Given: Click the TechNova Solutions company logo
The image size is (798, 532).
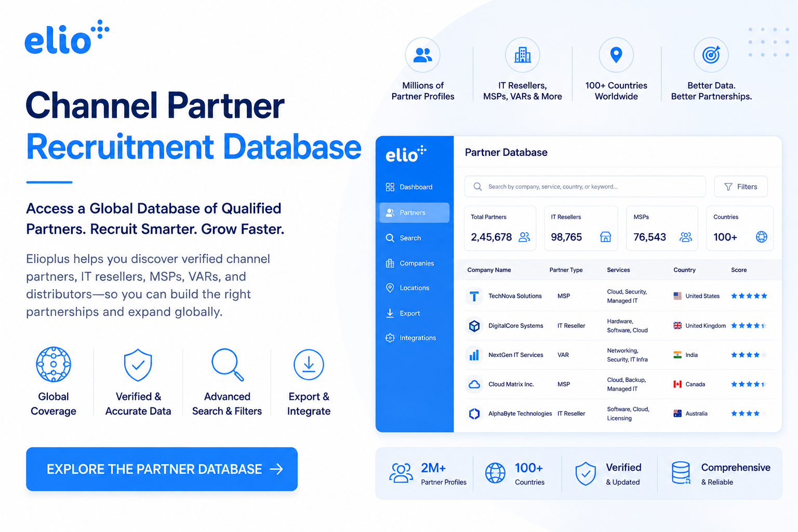Looking at the screenshot, I should click(474, 296).
